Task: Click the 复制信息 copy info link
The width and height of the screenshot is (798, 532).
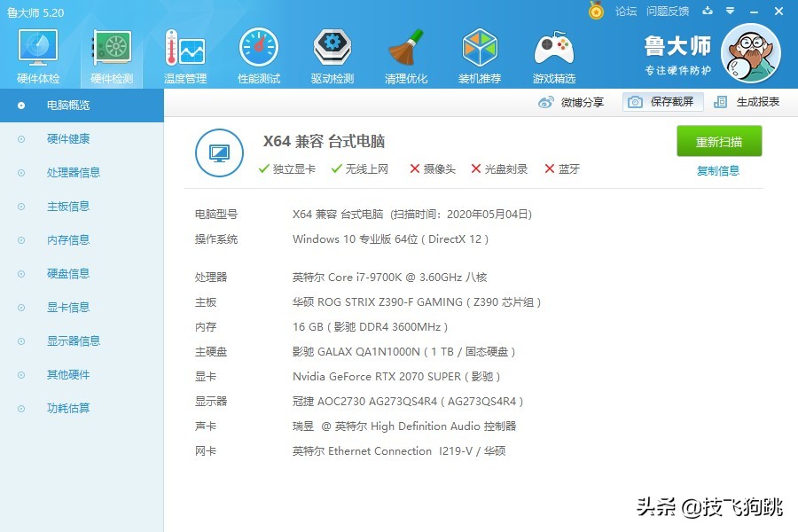Action: click(x=718, y=170)
